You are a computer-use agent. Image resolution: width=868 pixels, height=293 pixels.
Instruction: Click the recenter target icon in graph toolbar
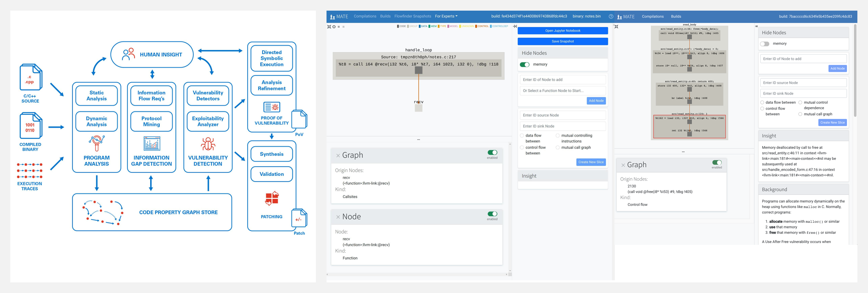tap(334, 27)
